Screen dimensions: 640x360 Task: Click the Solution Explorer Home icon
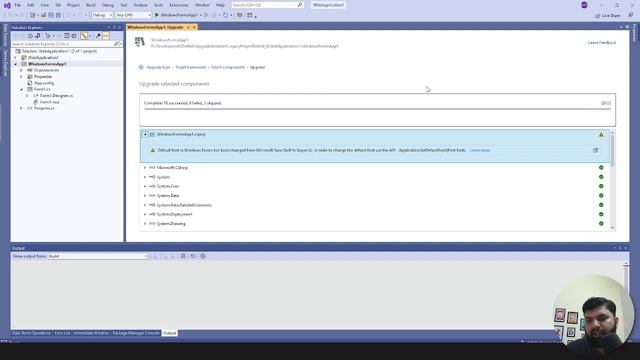pos(30,36)
